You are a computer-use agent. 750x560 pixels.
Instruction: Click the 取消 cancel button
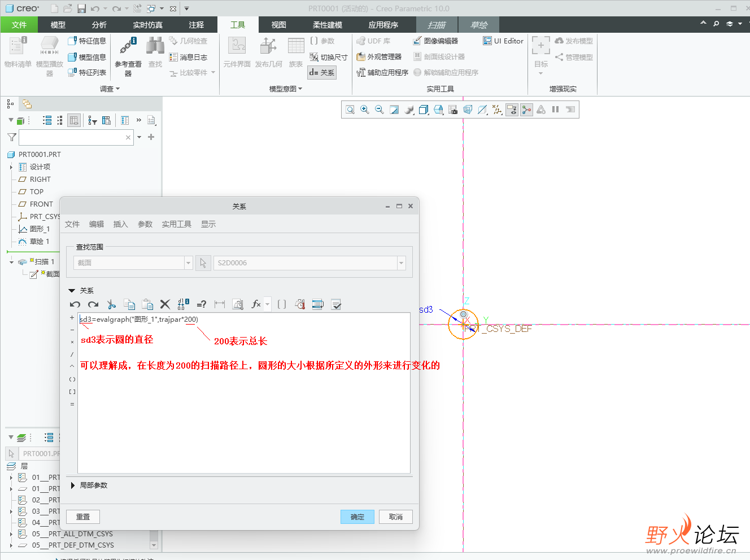(396, 517)
